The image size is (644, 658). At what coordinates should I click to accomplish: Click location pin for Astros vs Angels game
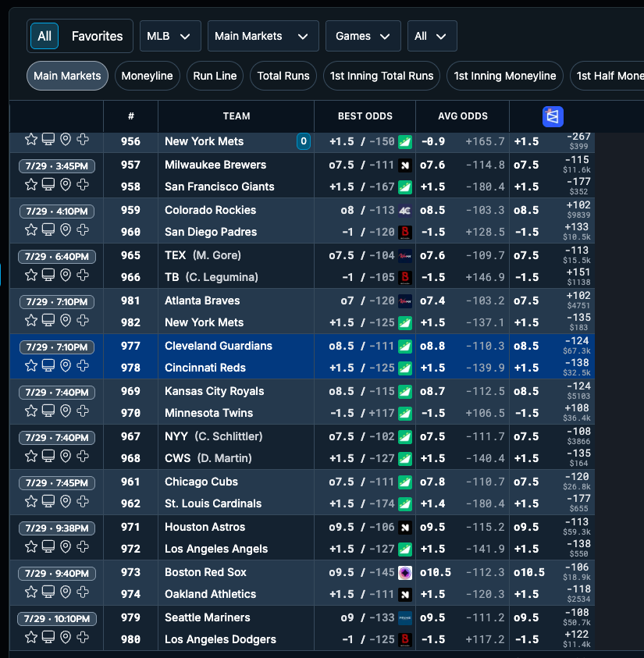[66, 547]
